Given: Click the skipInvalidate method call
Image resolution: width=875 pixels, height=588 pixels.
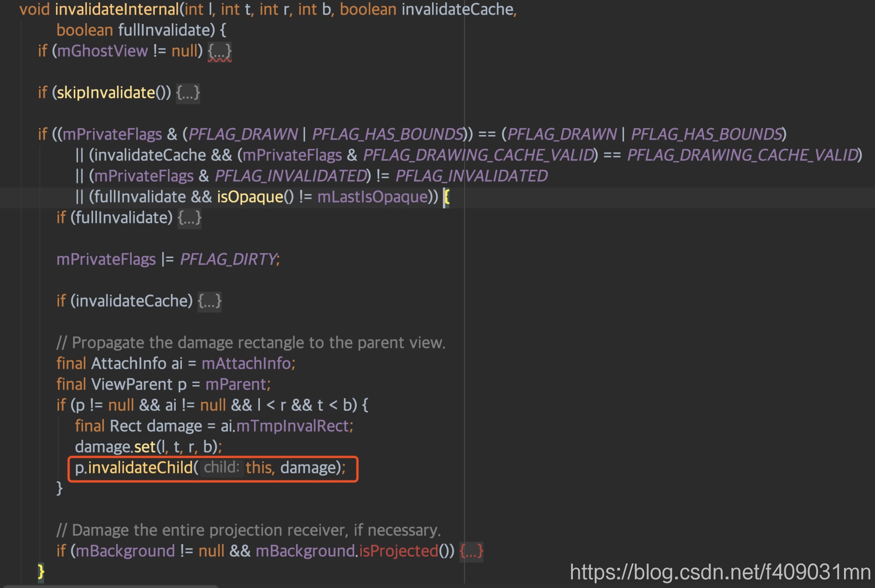Looking at the screenshot, I should click(x=106, y=93).
